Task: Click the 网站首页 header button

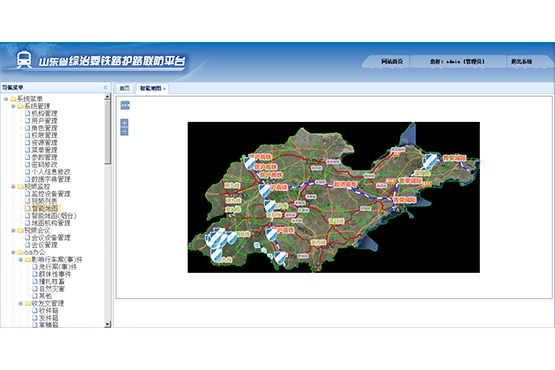Action: click(x=391, y=61)
